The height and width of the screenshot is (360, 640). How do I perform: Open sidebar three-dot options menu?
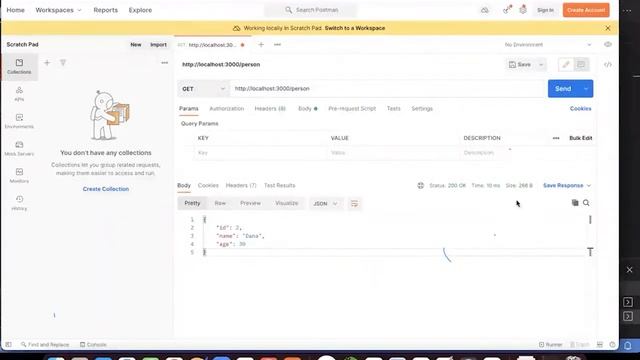pos(164,62)
